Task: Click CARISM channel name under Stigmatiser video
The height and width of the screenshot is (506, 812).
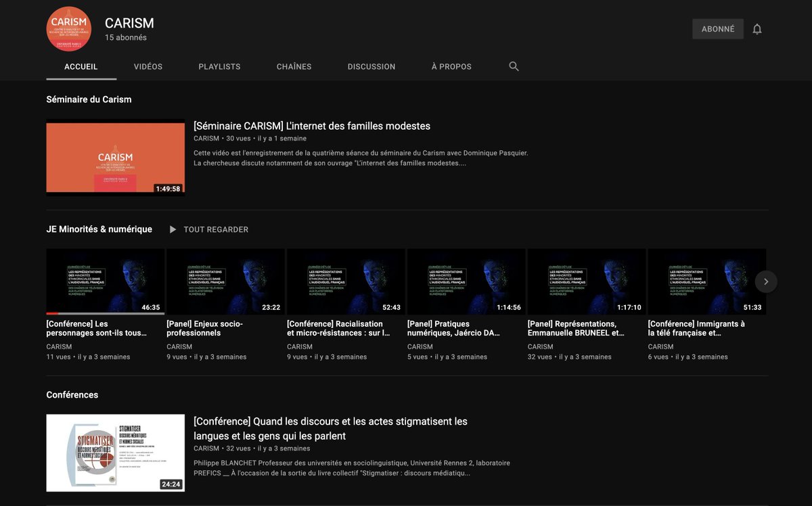Action: tap(206, 448)
